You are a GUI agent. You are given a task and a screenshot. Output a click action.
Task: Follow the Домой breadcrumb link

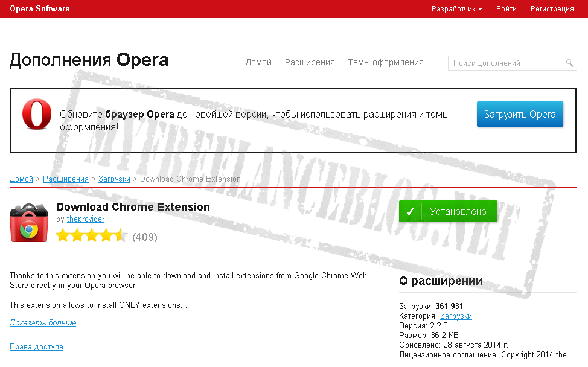21,179
